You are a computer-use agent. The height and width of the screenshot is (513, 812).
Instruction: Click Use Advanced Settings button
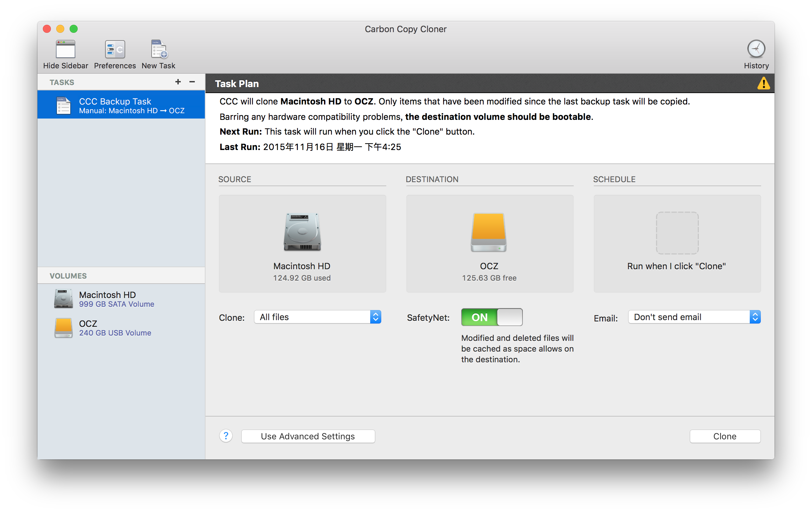[308, 436]
